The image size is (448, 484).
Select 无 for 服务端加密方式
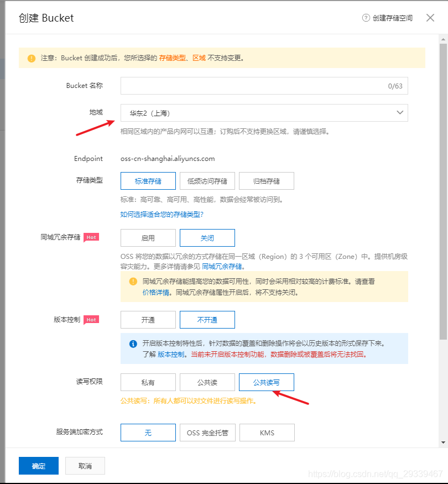tap(148, 433)
